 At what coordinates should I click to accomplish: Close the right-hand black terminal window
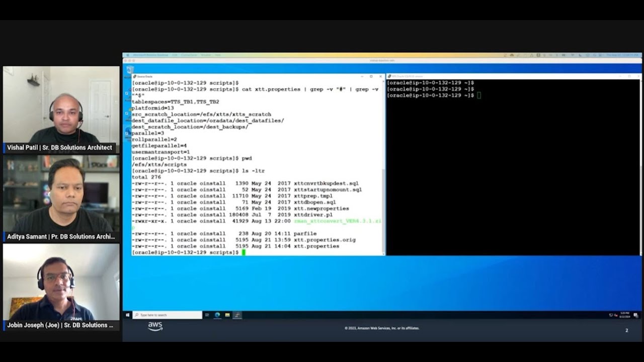point(637,76)
